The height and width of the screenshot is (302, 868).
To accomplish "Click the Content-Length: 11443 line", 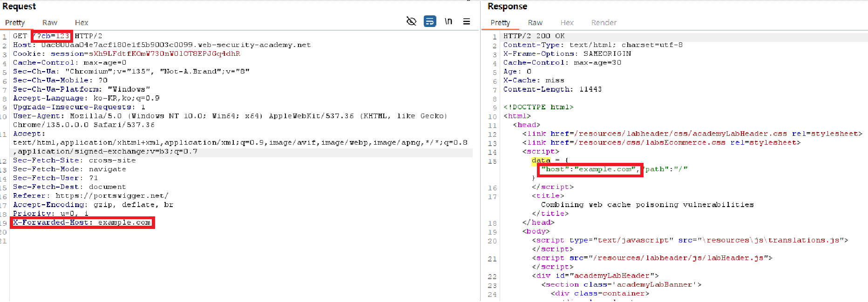I will (x=552, y=89).
